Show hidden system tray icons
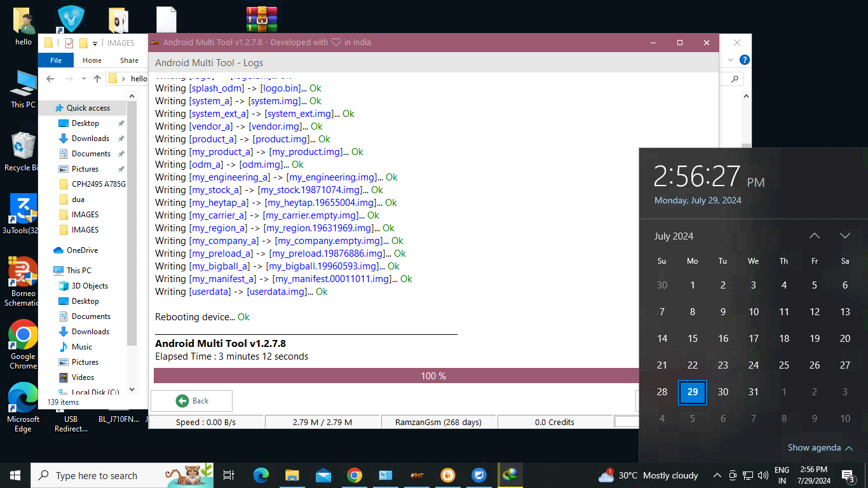The image size is (868, 488). (x=717, y=475)
